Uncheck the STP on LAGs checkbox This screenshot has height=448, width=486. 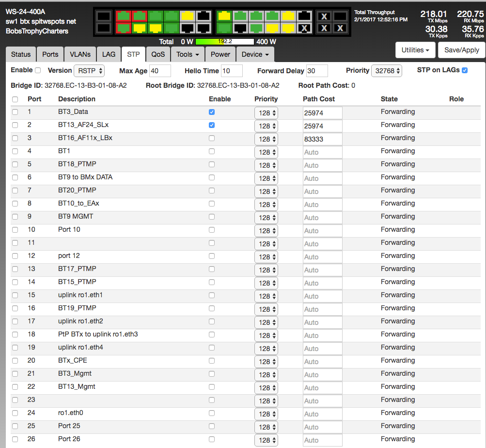465,70
